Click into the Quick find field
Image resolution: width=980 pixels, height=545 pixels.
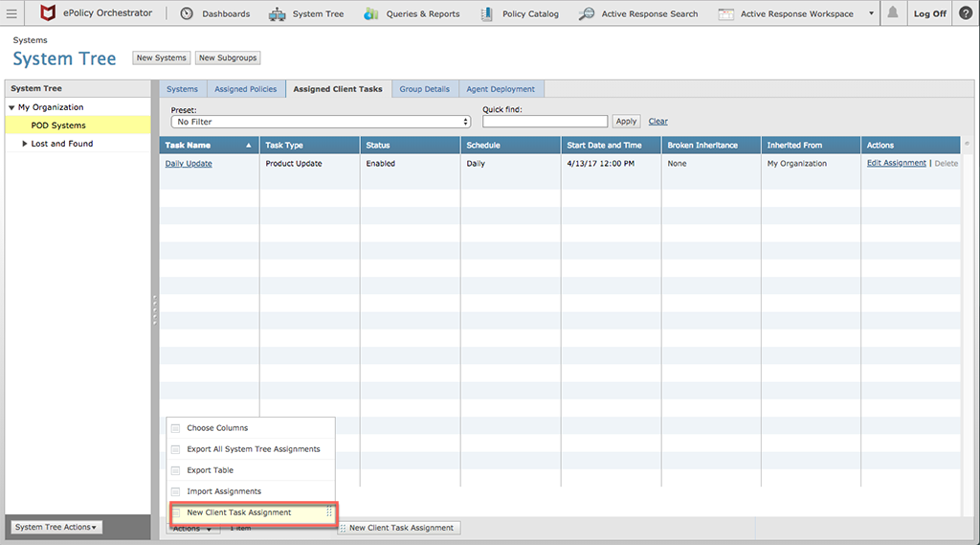(x=545, y=122)
